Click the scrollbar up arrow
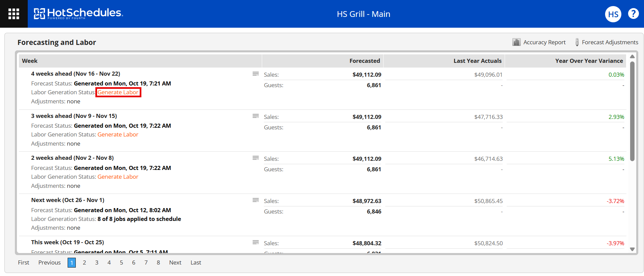This screenshot has height=276, width=644. [x=632, y=56]
